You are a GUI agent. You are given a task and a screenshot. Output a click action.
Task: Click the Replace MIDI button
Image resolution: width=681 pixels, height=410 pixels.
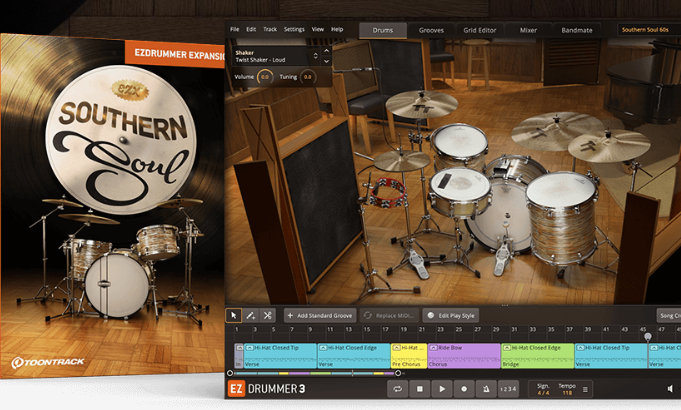pyautogui.click(x=389, y=315)
